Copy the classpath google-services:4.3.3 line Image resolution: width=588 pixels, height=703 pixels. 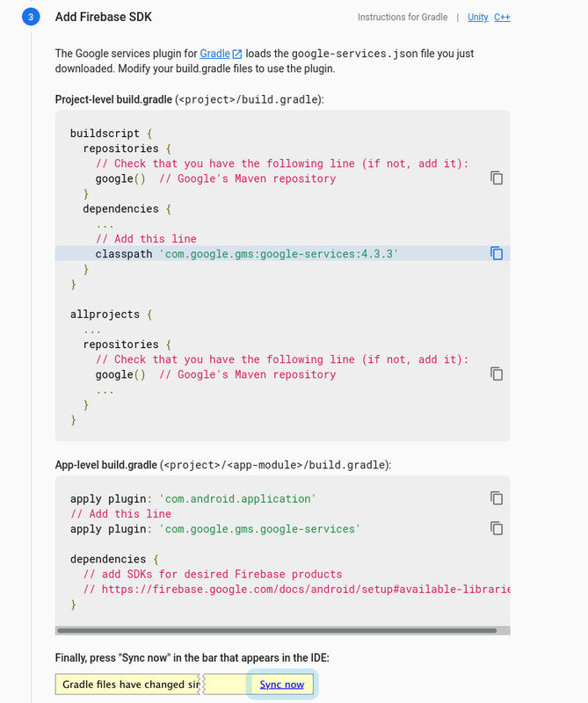(496, 253)
